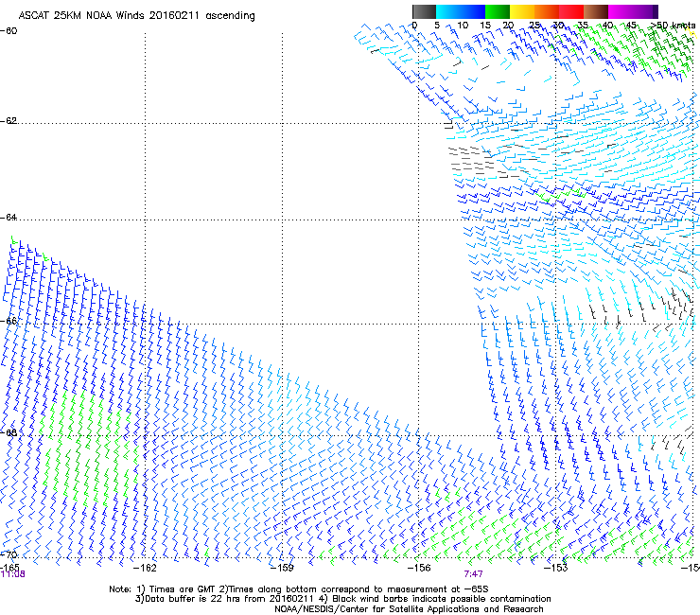Image resolution: width=700 pixels, height=615 pixels.
Task: Click the '10' scale label under the color bar
Action: click(463, 26)
